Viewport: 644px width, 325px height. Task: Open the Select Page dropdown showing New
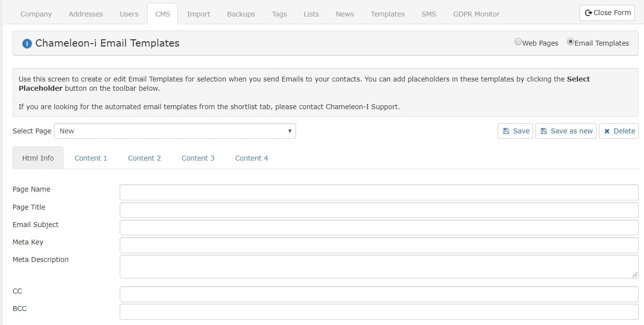pos(174,131)
